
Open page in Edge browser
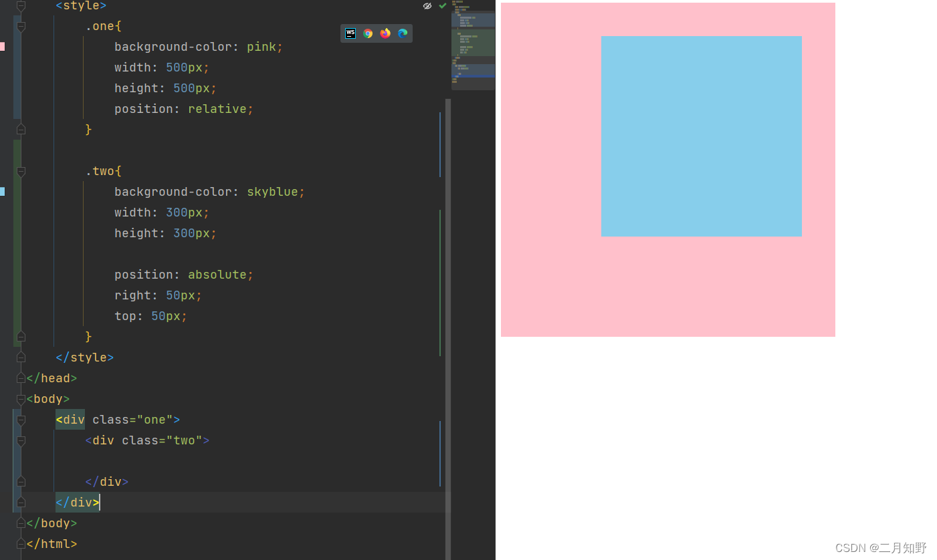pos(403,33)
